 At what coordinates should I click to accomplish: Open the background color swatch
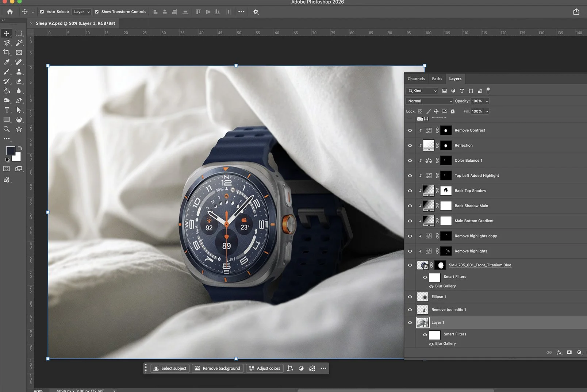[x=18, y=158]
